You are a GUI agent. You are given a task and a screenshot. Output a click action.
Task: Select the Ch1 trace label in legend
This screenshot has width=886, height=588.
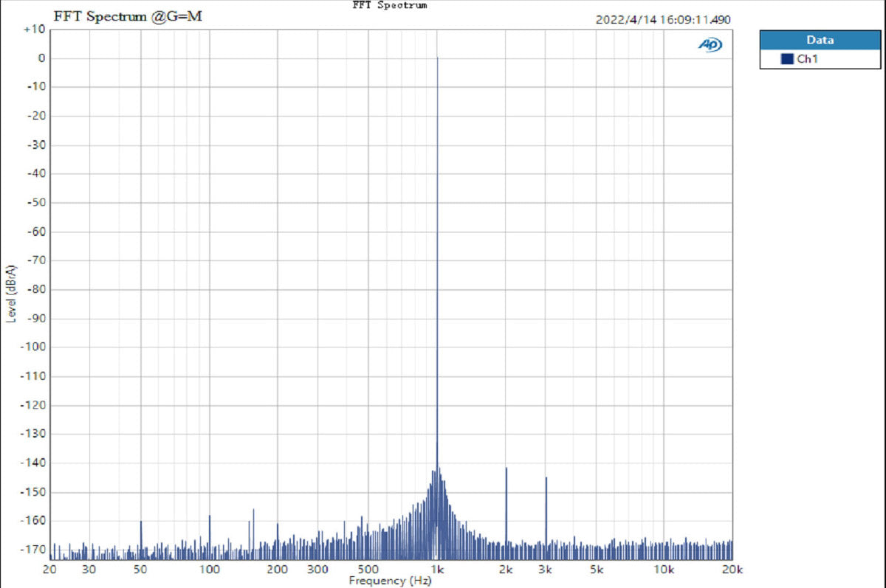point(807,59)
